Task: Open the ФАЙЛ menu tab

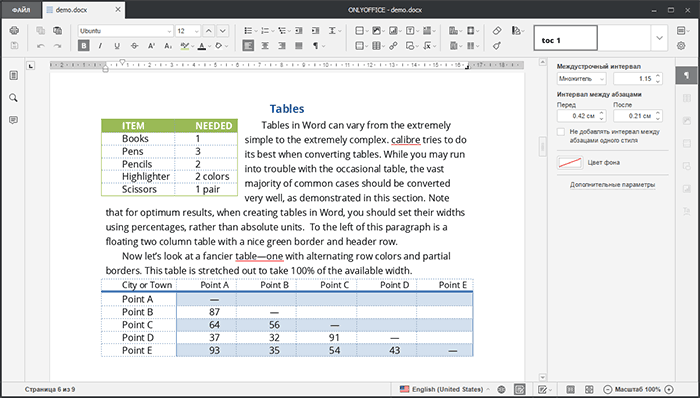Action: [x=21, y=10]
